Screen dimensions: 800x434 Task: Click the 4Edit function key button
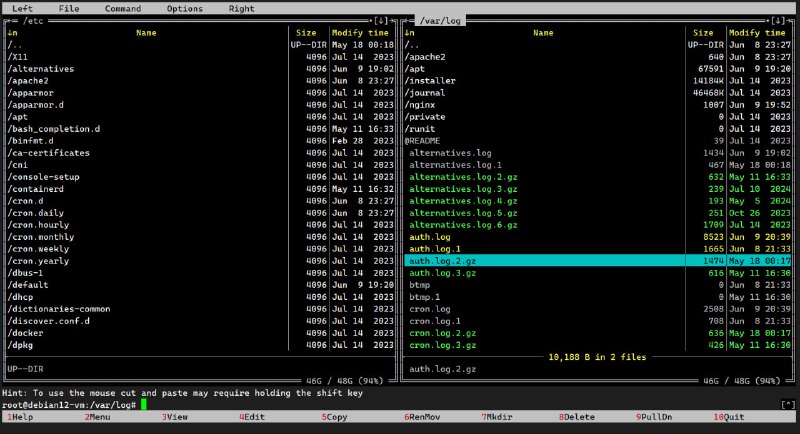tap(252, 417)
